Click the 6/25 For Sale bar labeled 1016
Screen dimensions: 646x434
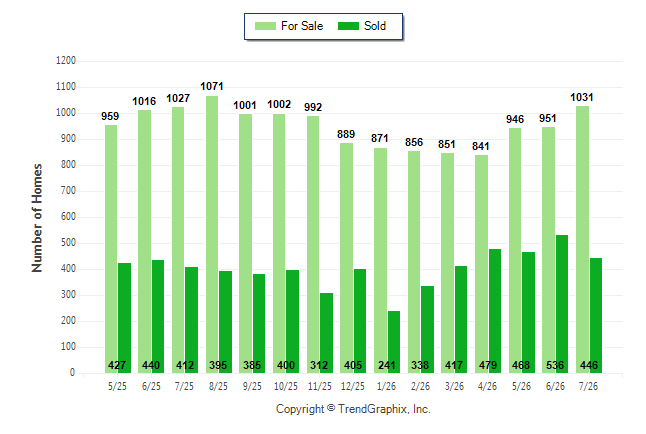(145, 242)
